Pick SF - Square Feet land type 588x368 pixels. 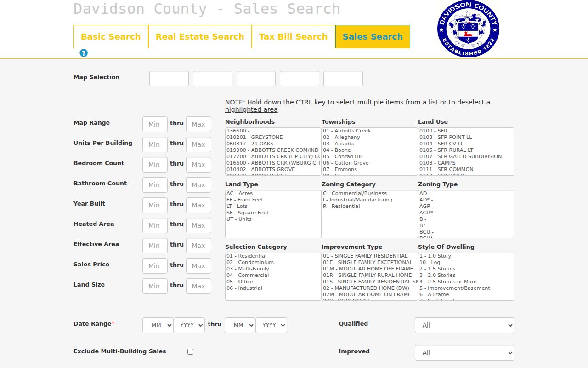tap(273, 213)
